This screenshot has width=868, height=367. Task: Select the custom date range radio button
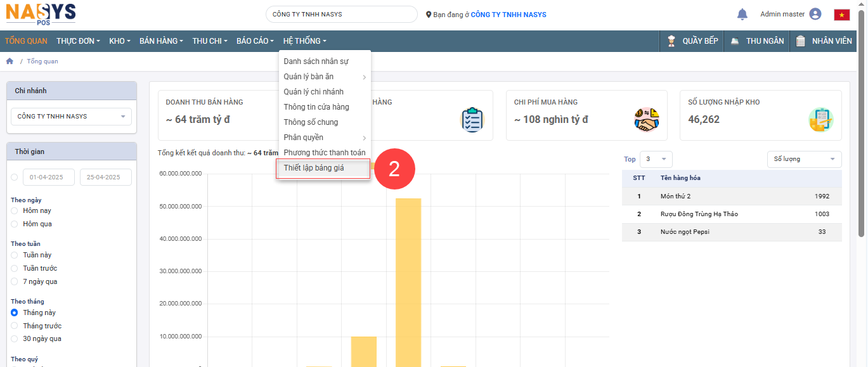pos(15,177)
